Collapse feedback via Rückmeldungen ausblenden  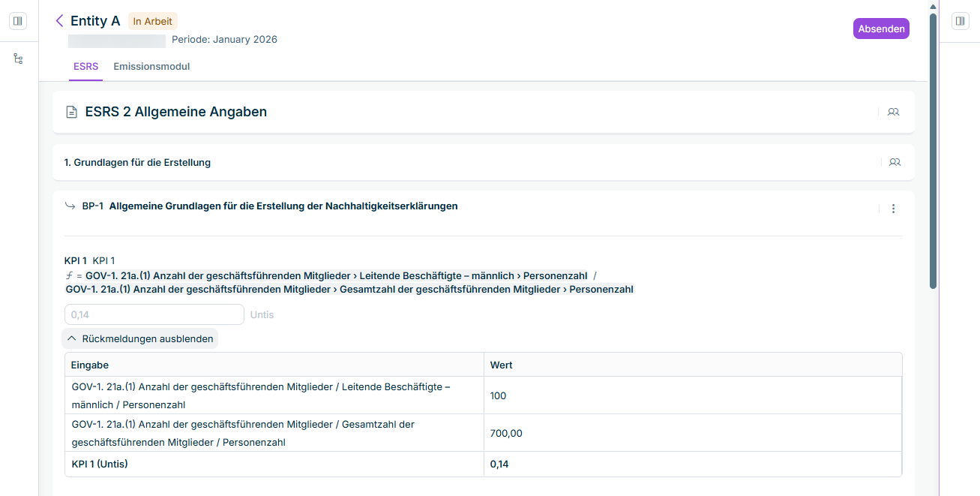[140, 338]
